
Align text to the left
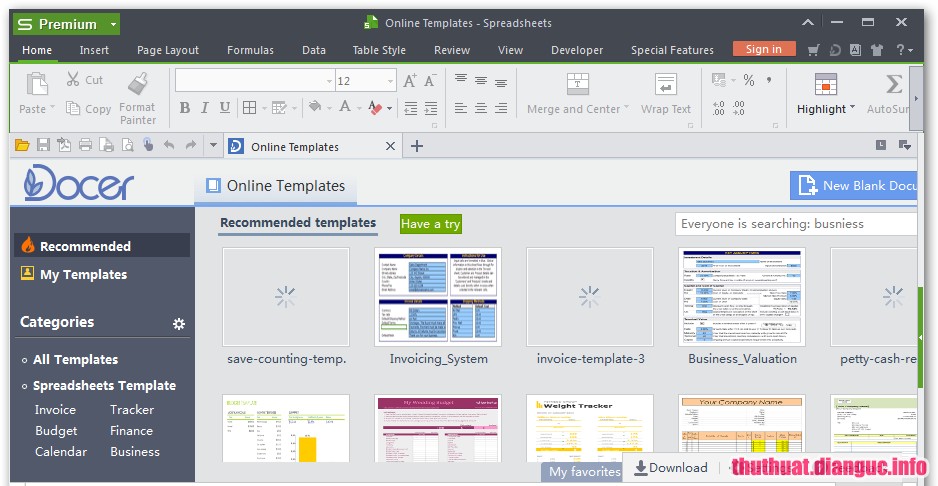(x=460, y=108)
